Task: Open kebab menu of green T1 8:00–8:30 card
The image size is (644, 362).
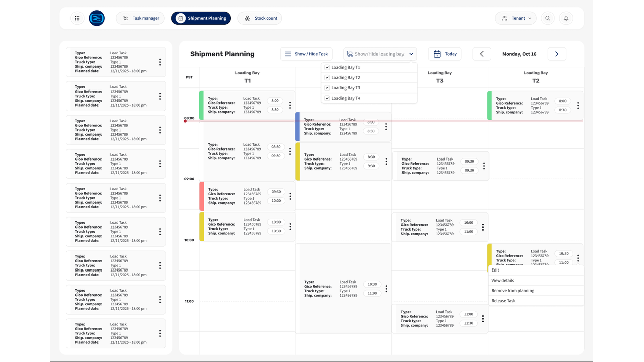Action: tap(290, 105)
